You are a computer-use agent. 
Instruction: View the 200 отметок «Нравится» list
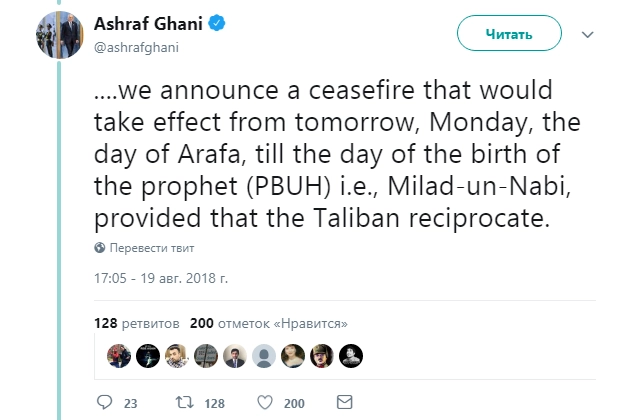[268, 324]
